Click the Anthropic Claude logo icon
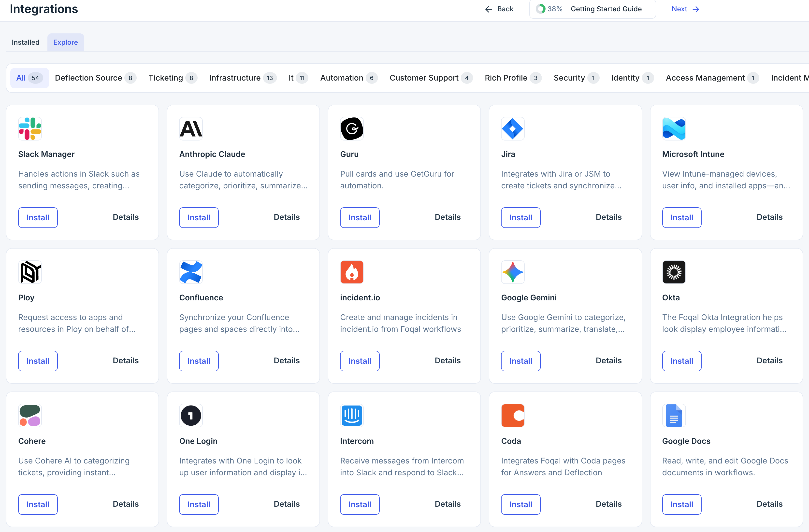The image size is (809, 532). click(x=191, y=129)
